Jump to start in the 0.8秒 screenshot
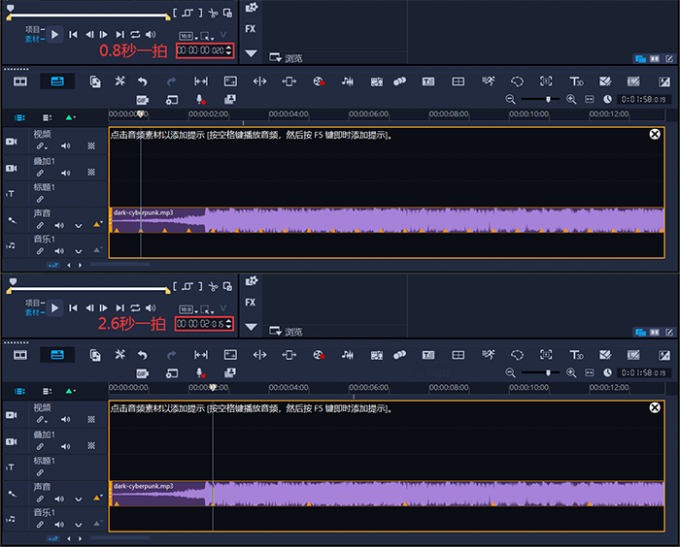The width and height of the screenshot is (680, 547). 73,34
